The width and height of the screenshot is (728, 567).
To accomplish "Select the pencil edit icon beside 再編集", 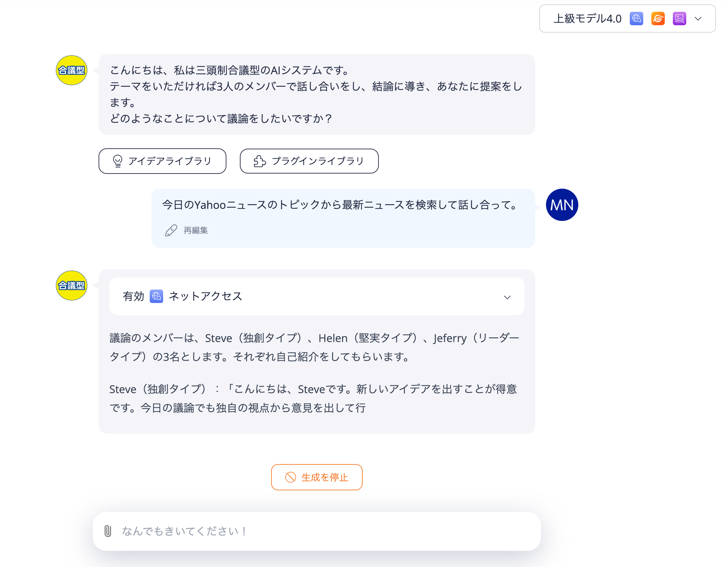I will click(171, 231).
